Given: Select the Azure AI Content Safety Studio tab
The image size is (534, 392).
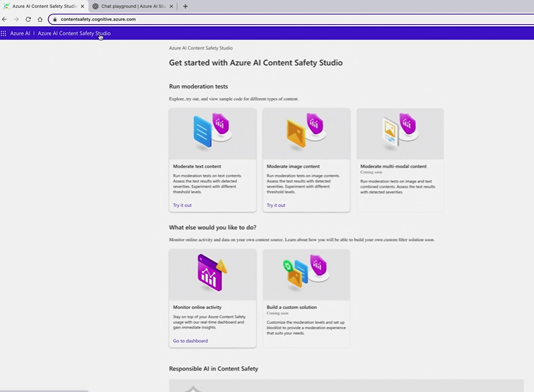Looking at the screenshot, I should (x=44, y=6).
